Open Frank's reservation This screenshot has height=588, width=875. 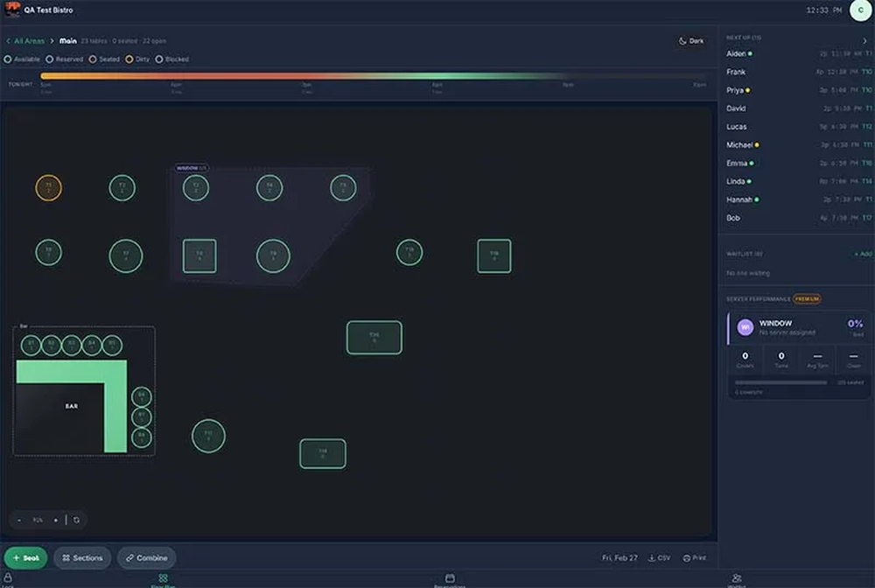pos(799,72)
